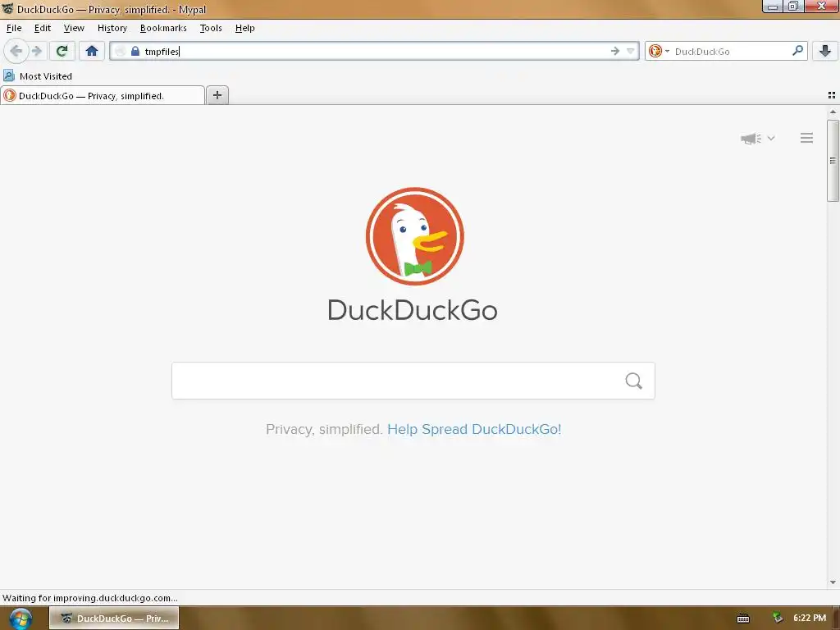Open DuckDuckGo search engine selector
Viewport: 840px width, 630px height.
[x=659, y=52]
